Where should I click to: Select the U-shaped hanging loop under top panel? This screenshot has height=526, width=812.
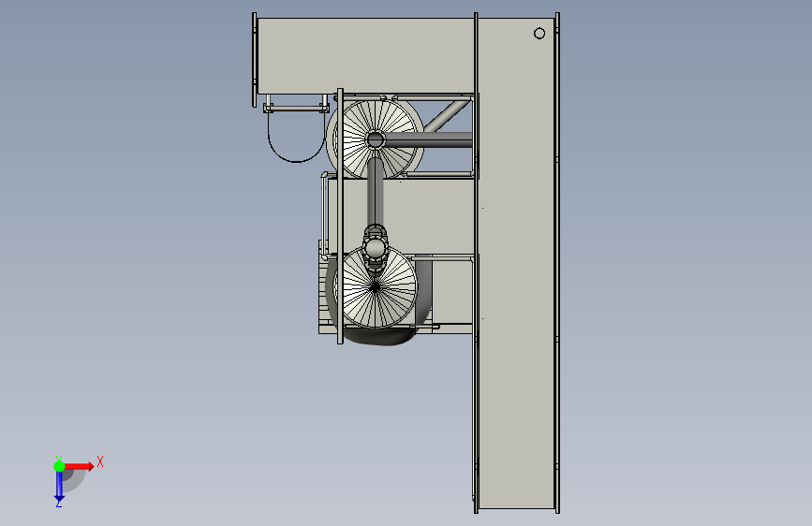coord(296,136)
